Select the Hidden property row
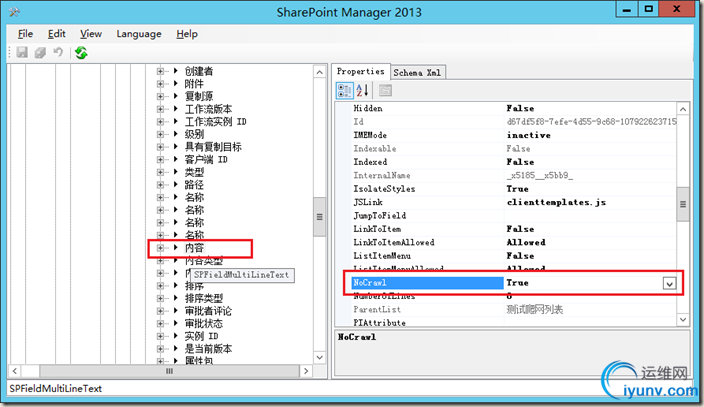 coord(514,108)
